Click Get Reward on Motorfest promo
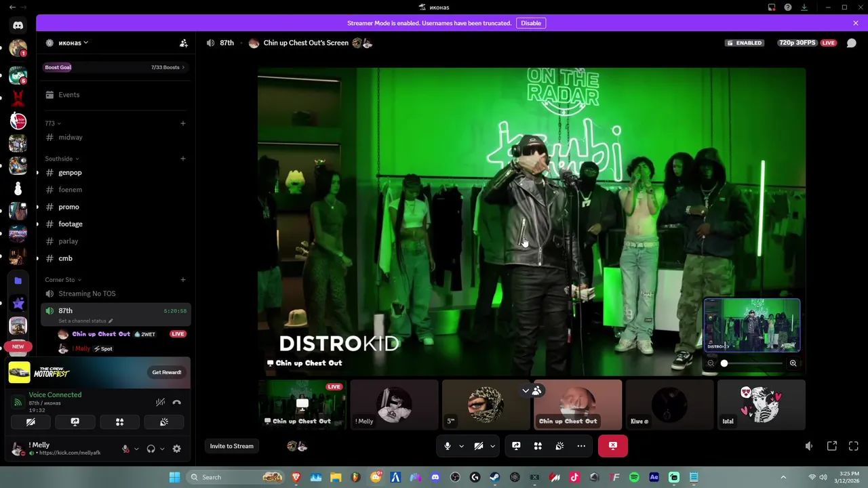This screenshot has width=868, height=488. tap(167, 372)
